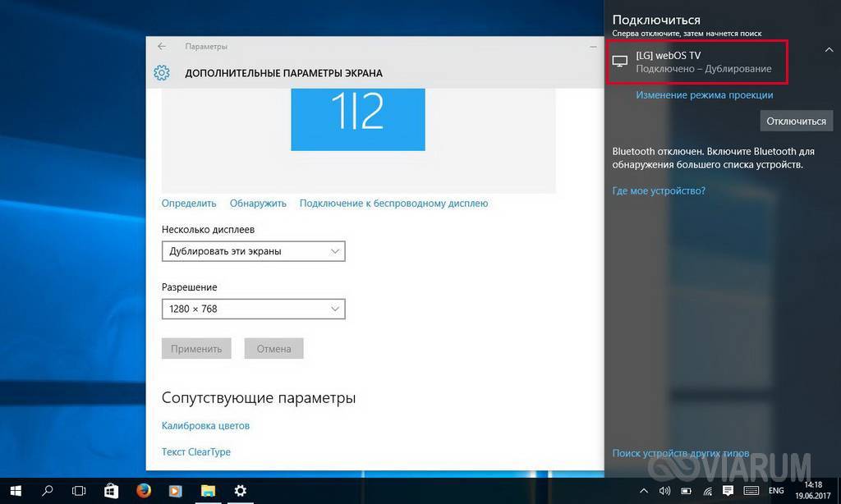Click the 'Отключиться' disconnect button
This screenshot has width=841, height=504.
(796, 121)
